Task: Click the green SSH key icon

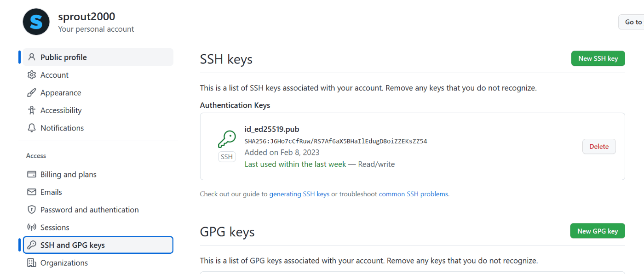Action: coord(227,139)
